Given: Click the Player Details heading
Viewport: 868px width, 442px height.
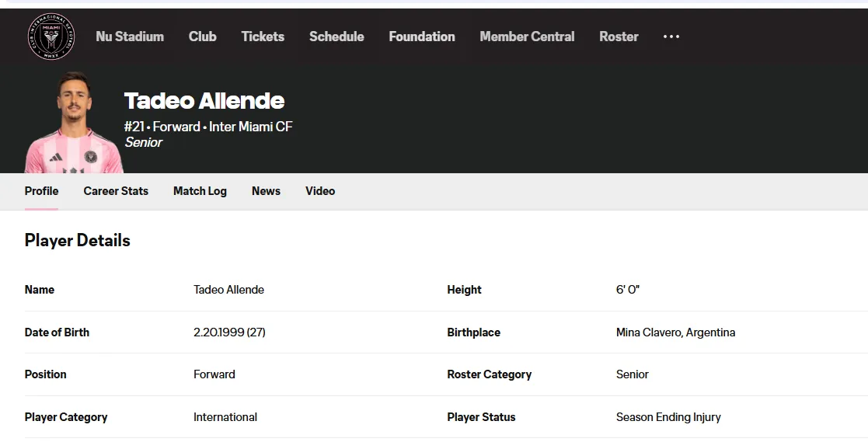Looking at the screenshot, I should pyautogui.click(x=78, y=241).
